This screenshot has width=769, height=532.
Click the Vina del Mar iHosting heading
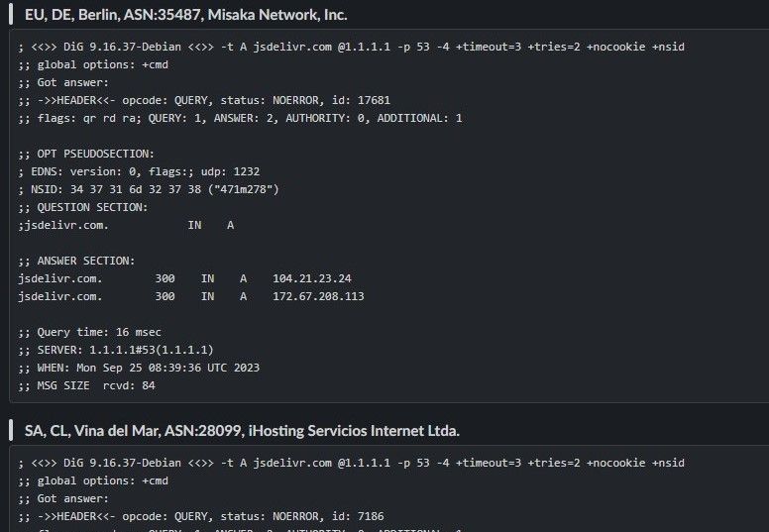coord(242,431)
